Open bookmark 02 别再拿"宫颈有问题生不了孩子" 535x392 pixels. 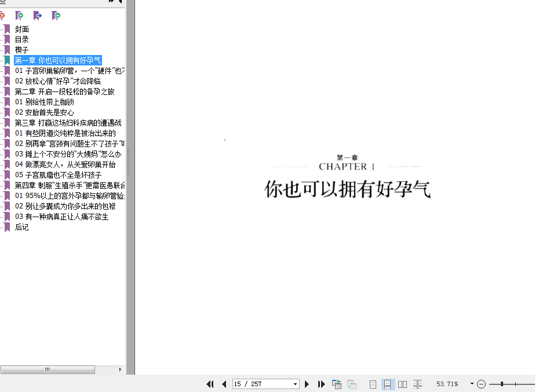[x=70, y=144]
